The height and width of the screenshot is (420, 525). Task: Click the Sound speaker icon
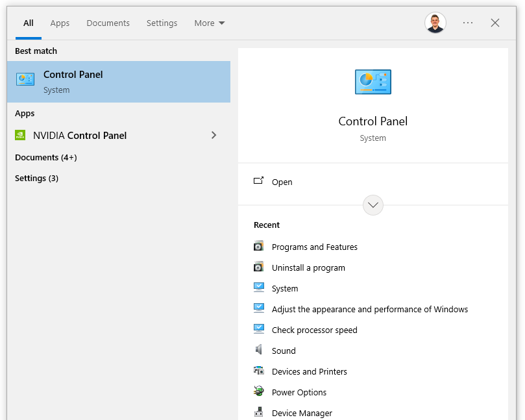[259, 351]
